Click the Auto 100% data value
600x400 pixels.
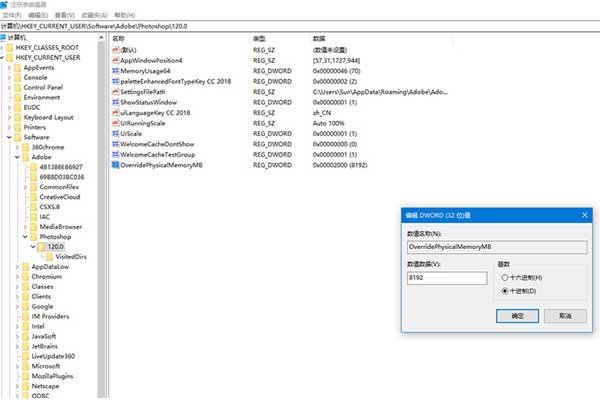328,123
